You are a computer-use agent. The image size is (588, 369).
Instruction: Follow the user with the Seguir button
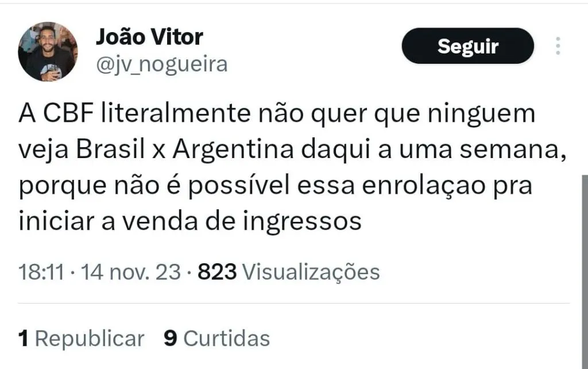[467, 46]
